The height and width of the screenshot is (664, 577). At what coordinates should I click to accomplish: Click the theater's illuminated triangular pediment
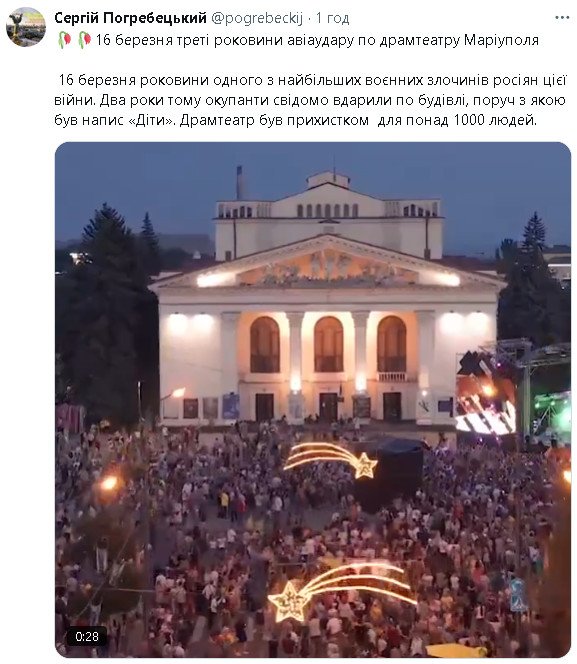coord(328,265)
